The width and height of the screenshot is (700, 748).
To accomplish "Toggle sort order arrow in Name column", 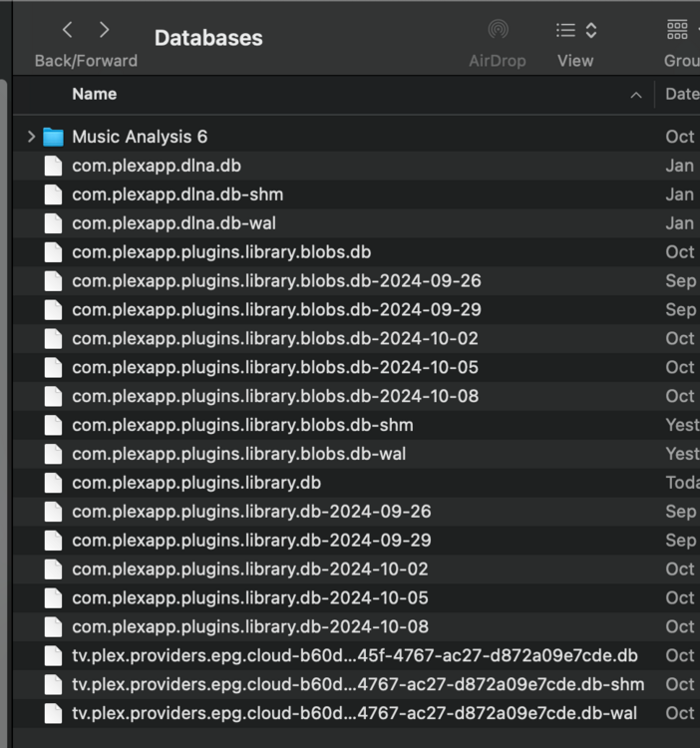I will [636, 96].
